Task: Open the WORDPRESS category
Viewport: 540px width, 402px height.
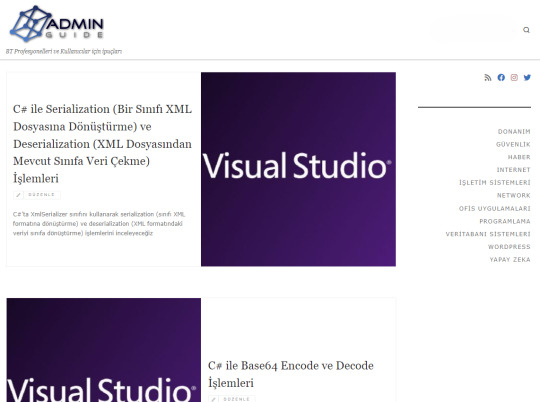Action: pos(509,247)
